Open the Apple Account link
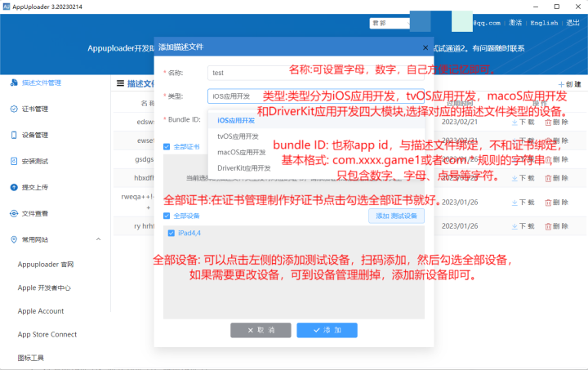Screen dimensions: 588x370 coord(41,310)
